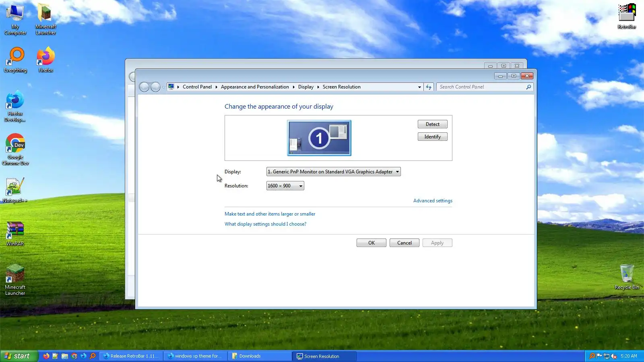This screenshot has height=362, width=644.
Task: Expand the address bar history dropdown arrow
Action: coord(419,87)
